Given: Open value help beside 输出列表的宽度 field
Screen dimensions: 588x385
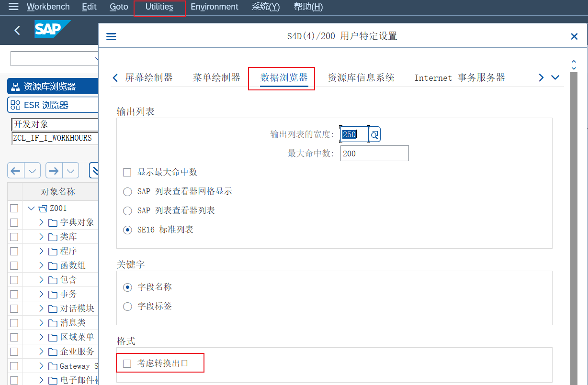Looking at the screenshot, I should point(374,135).
